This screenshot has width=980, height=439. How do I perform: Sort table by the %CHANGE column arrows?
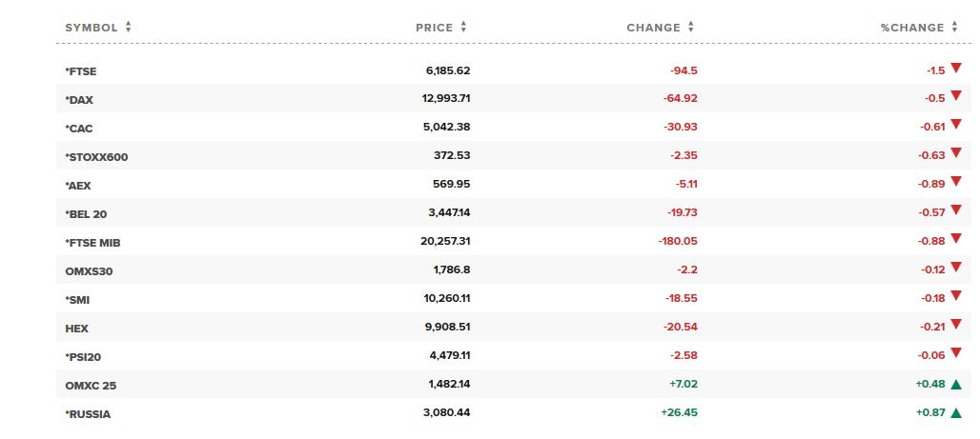pos(954,27)
